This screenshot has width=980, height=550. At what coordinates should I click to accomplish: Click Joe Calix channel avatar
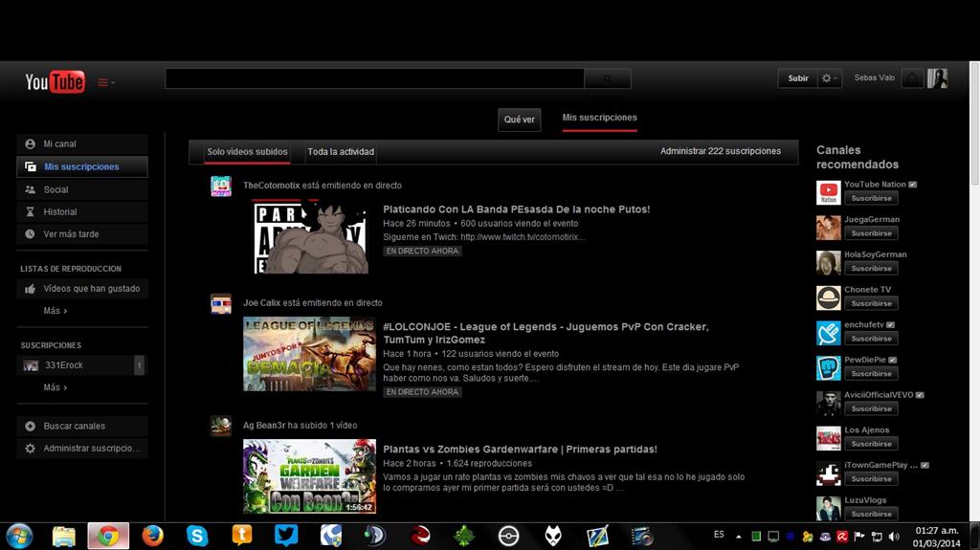click(221, 304)
